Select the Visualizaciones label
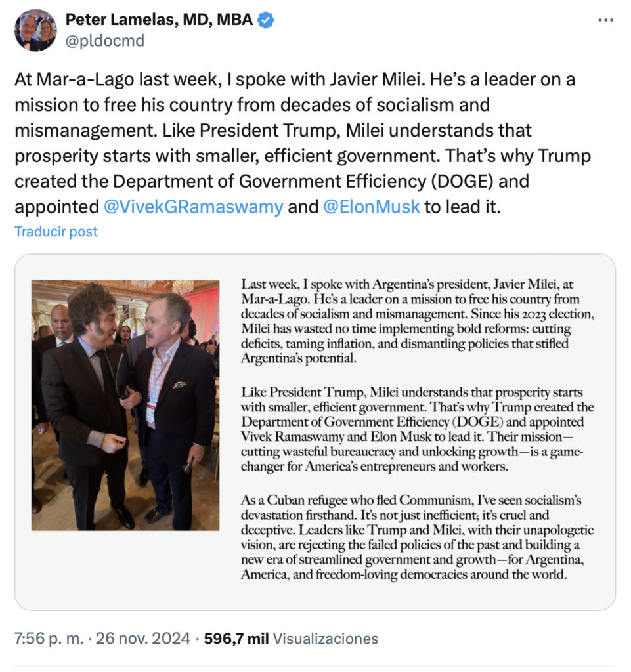This screenshot has height=672, width=631. (326, 638)
